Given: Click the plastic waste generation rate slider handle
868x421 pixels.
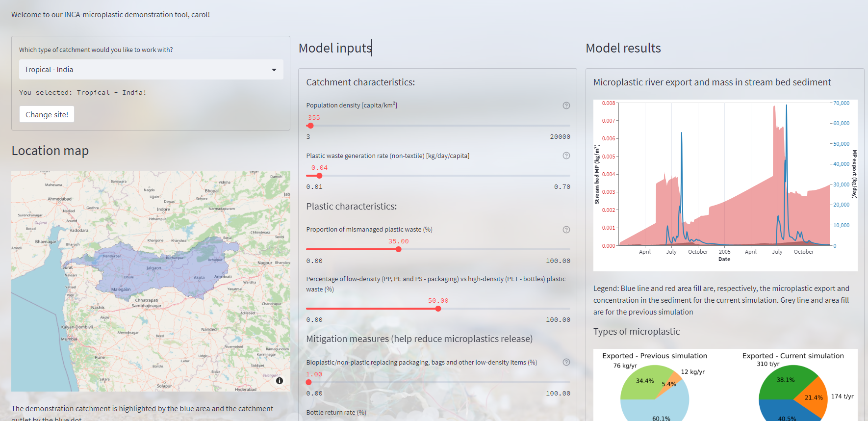Looking at the screenshot, I should [319, 176].
